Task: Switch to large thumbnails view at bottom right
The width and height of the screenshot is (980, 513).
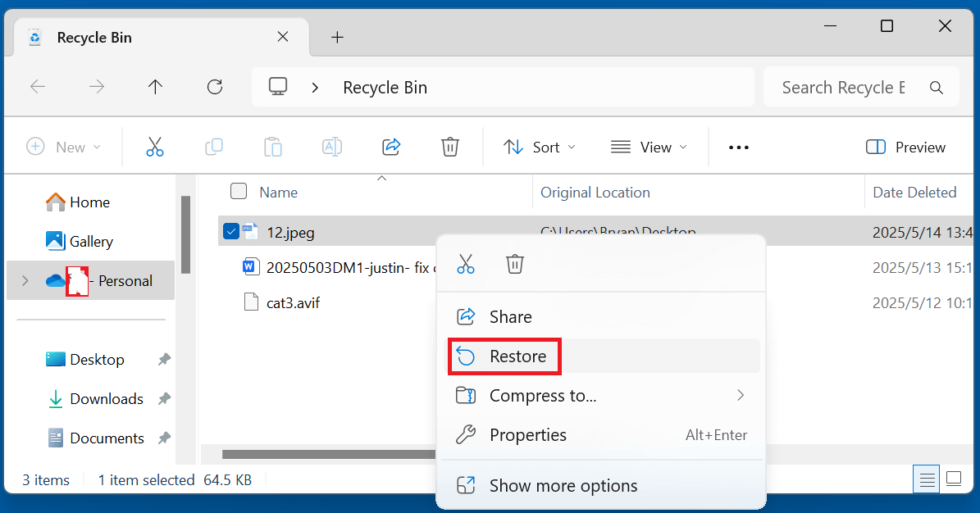Action: click(x=954, y=478)
